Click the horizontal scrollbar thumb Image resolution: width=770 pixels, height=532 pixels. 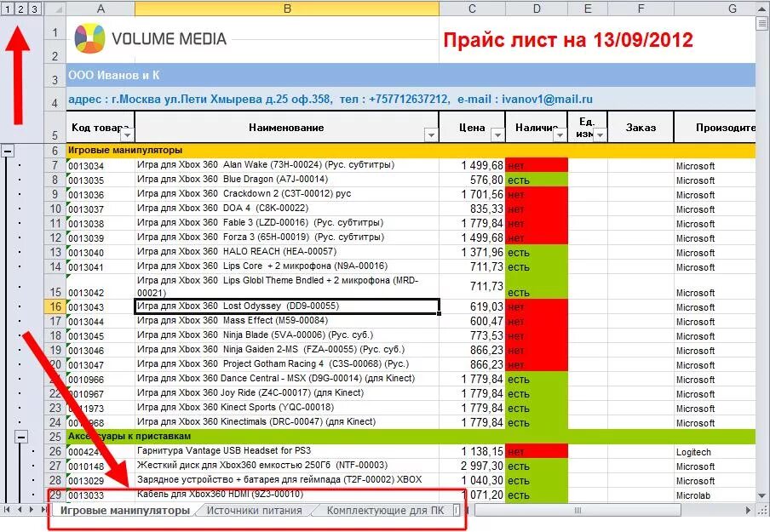[577, 511]
